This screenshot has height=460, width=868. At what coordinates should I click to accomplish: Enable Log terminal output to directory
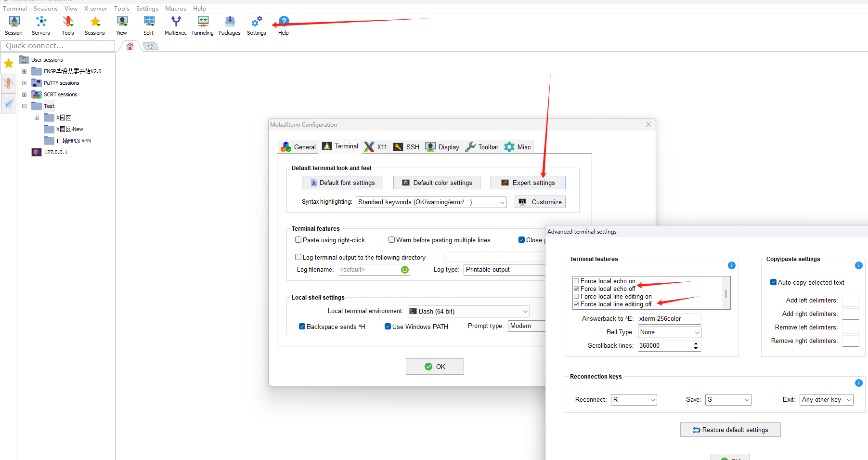[298, 257]
